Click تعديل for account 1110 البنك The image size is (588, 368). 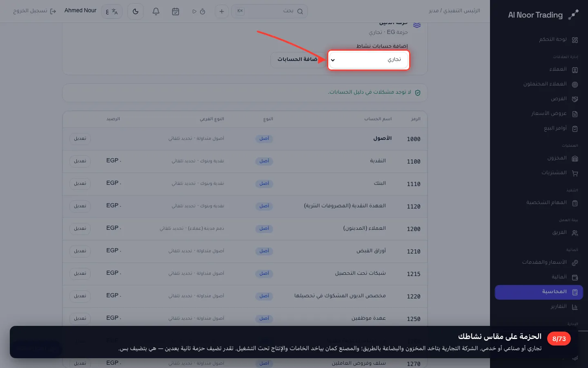(x=80, y=184)
